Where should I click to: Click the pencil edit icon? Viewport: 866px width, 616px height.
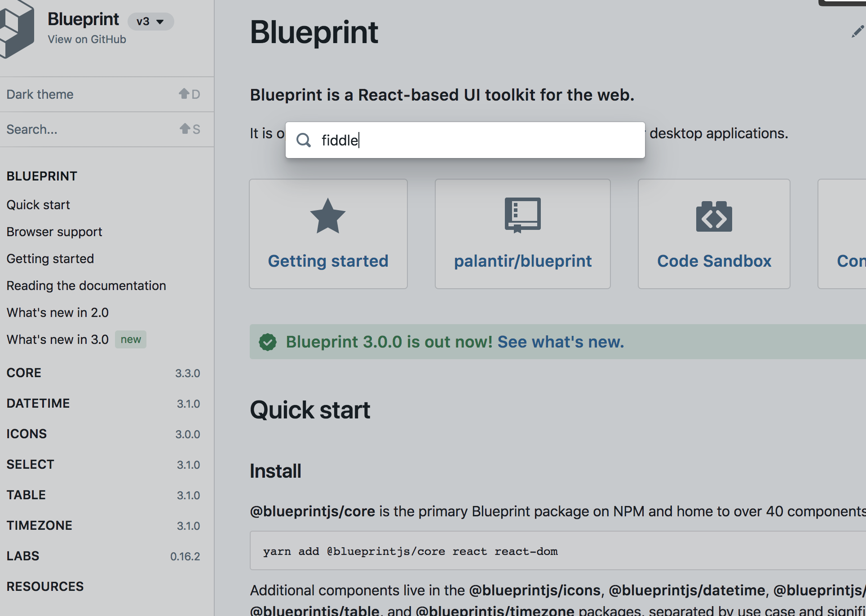857,31
